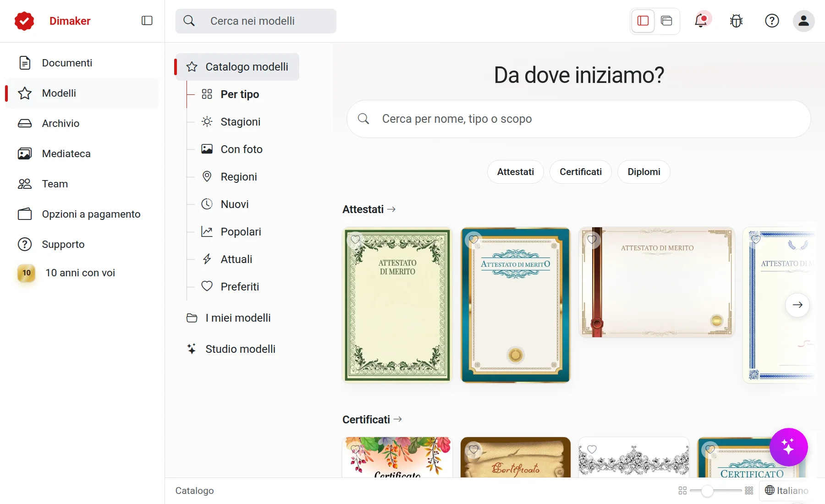Viewport: 825px width, 504px height.
Task: Show next Attestati templates with arrow
Action: [x=797, y=305]
